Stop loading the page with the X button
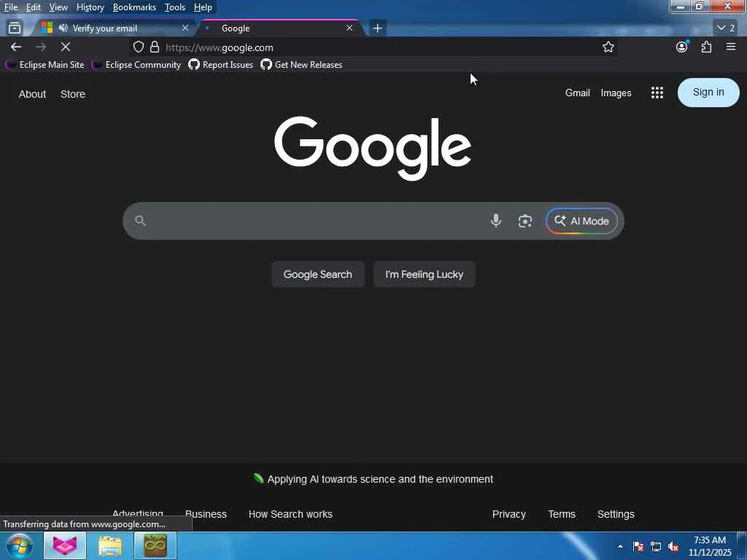The width and height of the screenshot is (747, 560). pyautogui.click(x=66, y=47)
